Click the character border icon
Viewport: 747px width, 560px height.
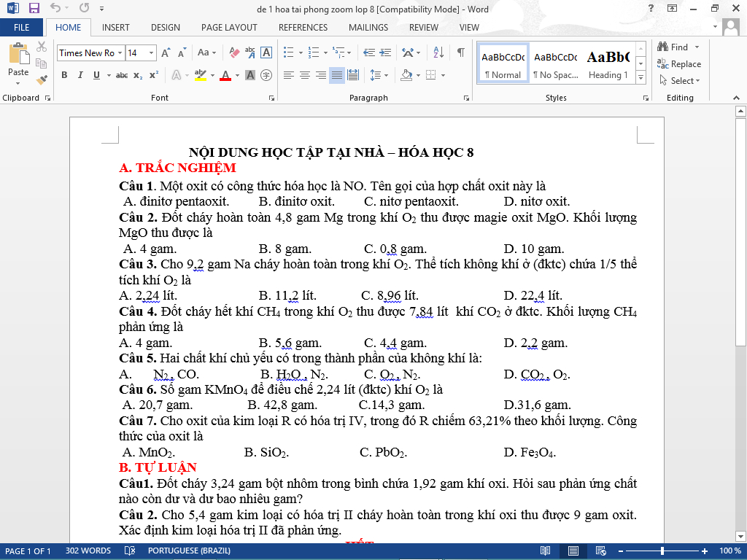tap(266, 52)
